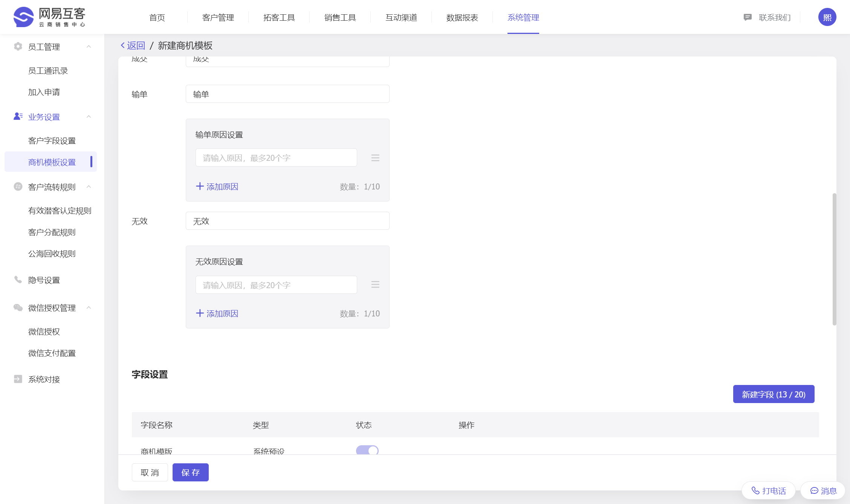
Task: Click drag handle beside invalid reason input
Action: click(x=375, y=285)
